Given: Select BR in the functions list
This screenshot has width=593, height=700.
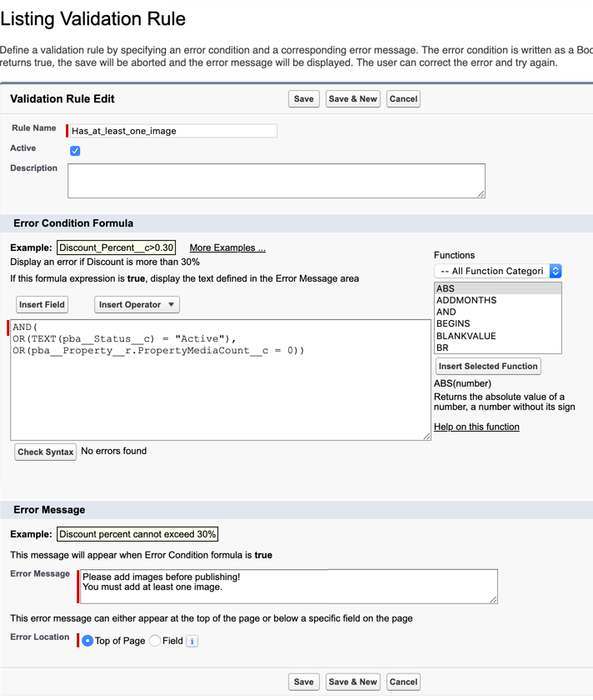Looking at the screenshot, I should tap(497, 347).
